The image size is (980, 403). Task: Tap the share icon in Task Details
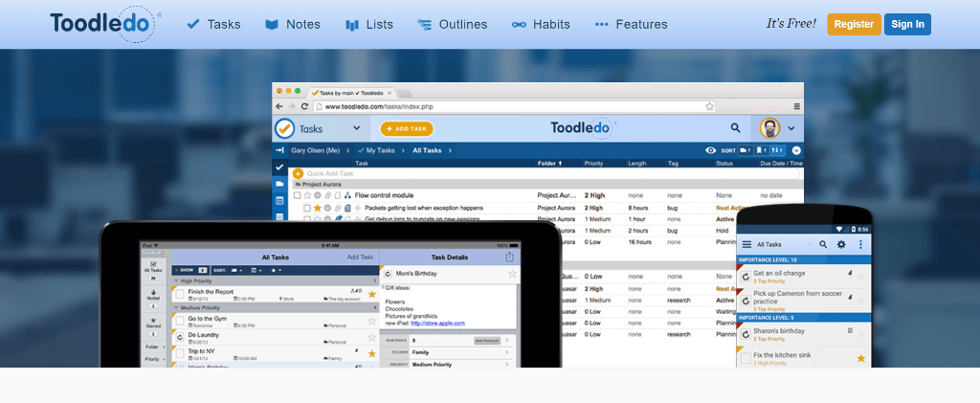click(x=510, y=257)
